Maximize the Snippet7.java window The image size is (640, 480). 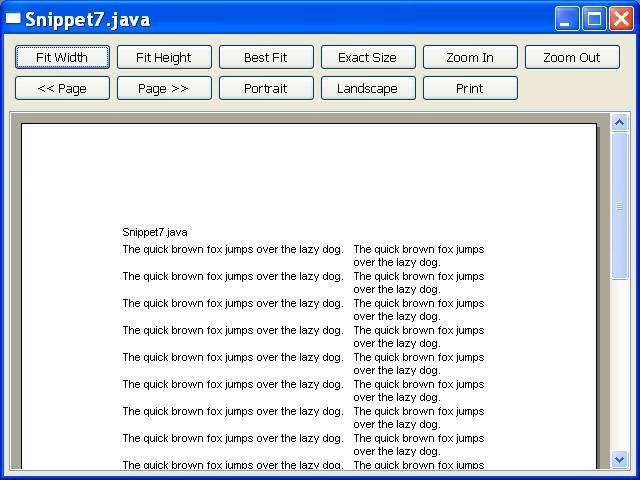[593, 19]
